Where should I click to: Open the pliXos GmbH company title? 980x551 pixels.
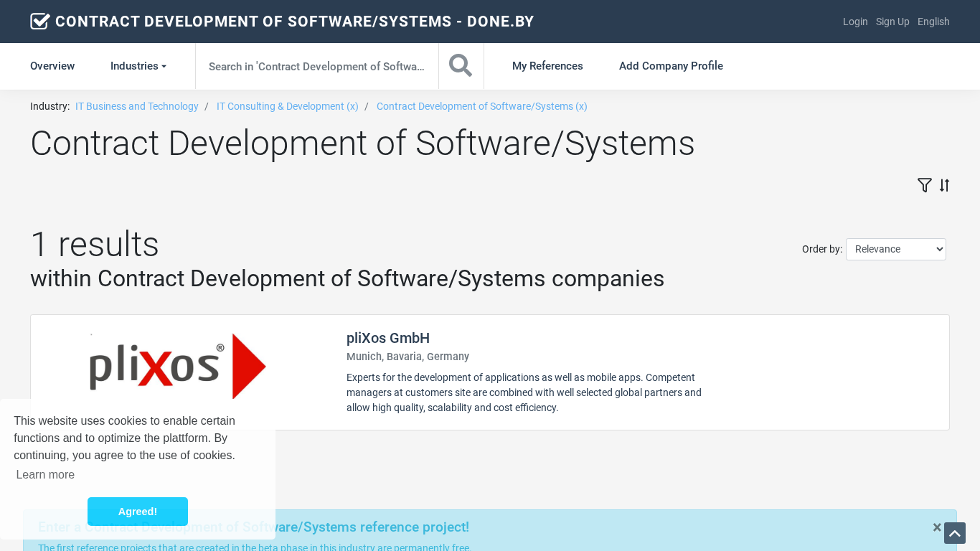tap(388, 338)
